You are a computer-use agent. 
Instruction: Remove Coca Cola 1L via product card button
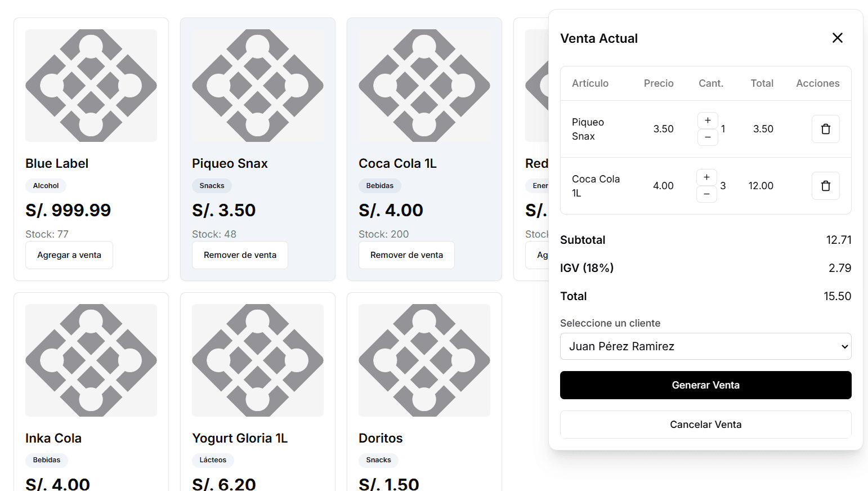click(406, 255)
